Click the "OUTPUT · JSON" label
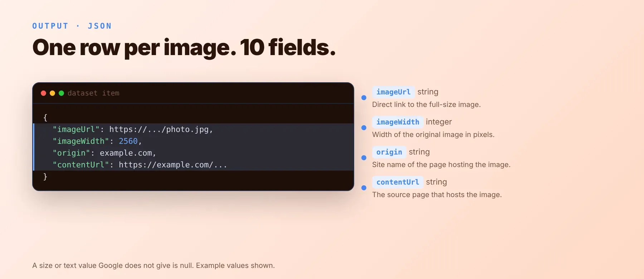 point(72,26)
